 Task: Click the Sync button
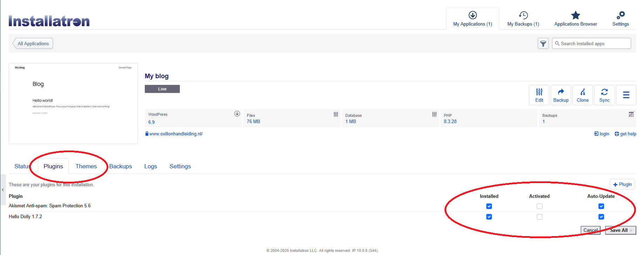pyautogui.click(x=604, y=95)
